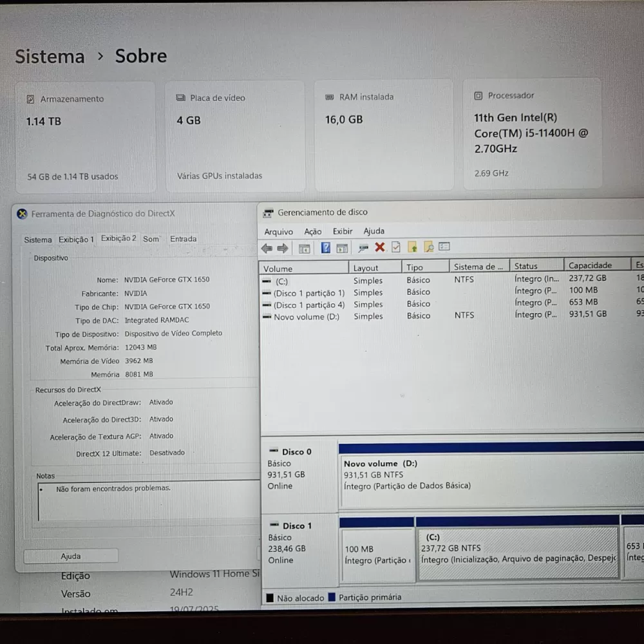Click the checklist view settings icon
This screenshot has width=644, height=644.
[x=444, y=247]
